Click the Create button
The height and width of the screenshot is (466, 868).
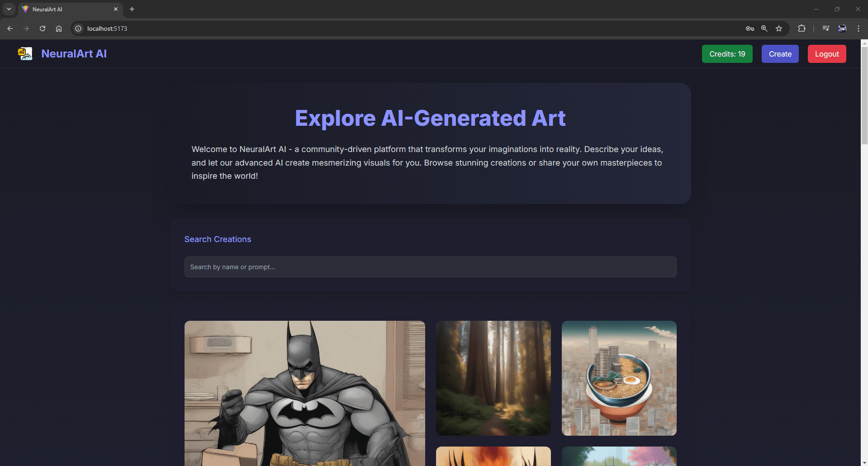[x=780, y=54]
